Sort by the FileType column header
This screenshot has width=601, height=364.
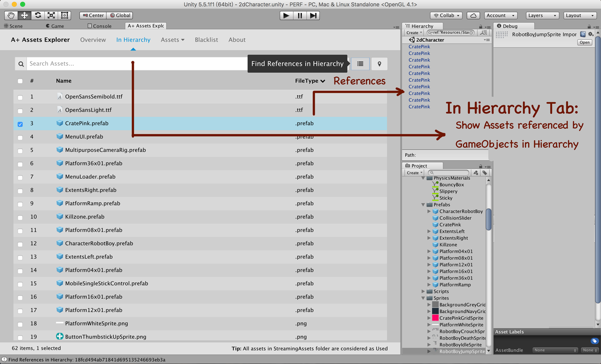310,81
